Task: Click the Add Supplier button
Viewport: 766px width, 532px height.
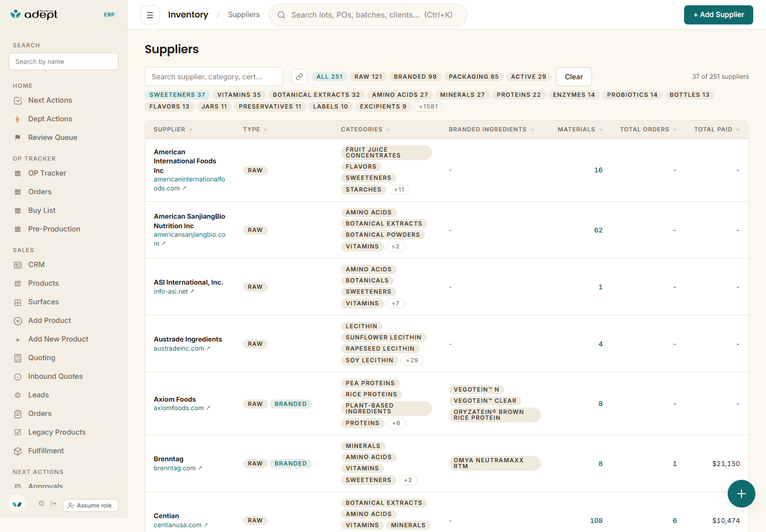Action: [719, 15]
